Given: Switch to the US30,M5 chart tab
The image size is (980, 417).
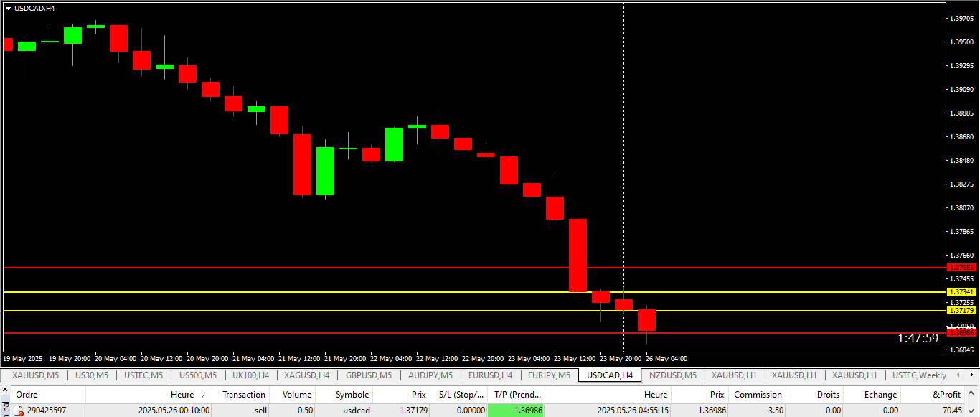Looking at the screenshot, I should coord(91,375).
